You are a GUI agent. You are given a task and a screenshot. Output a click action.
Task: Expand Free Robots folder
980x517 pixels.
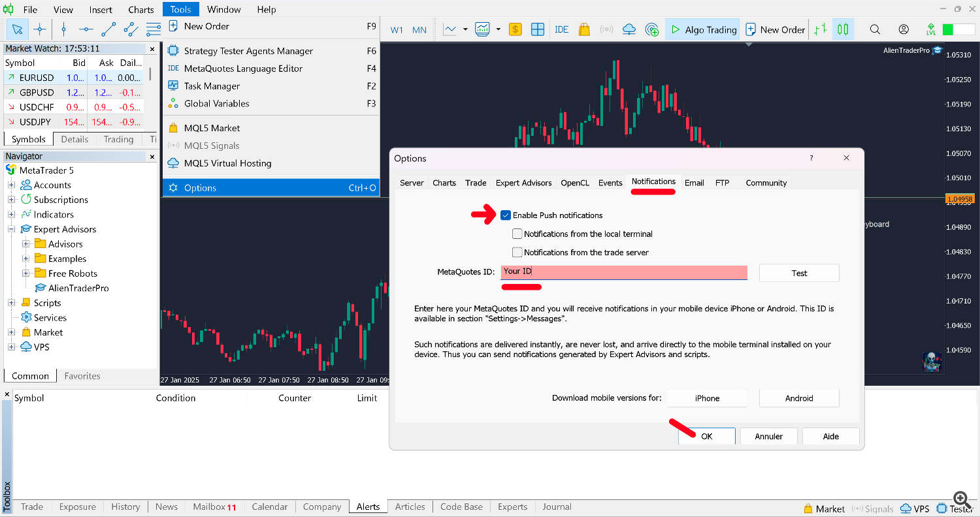[26, 274]
